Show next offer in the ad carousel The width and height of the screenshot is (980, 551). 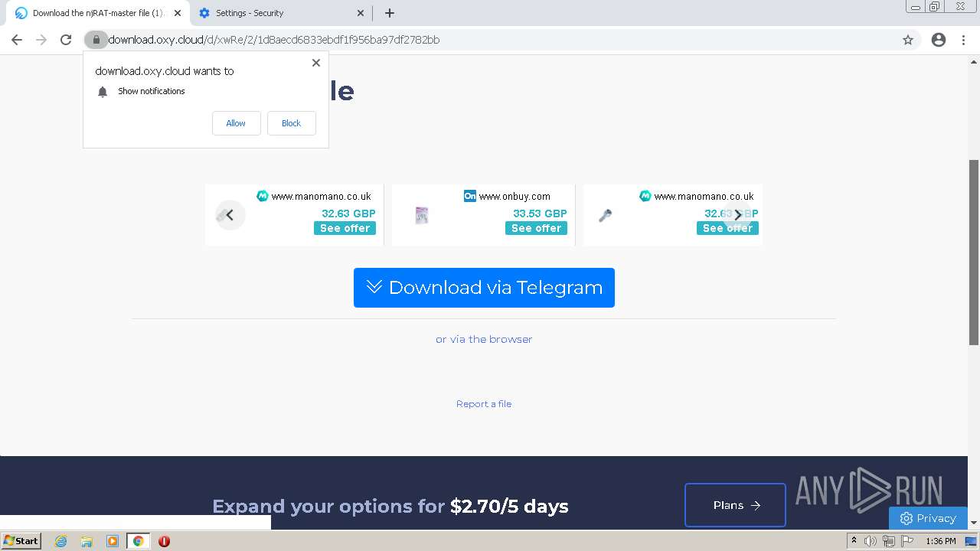737,215
